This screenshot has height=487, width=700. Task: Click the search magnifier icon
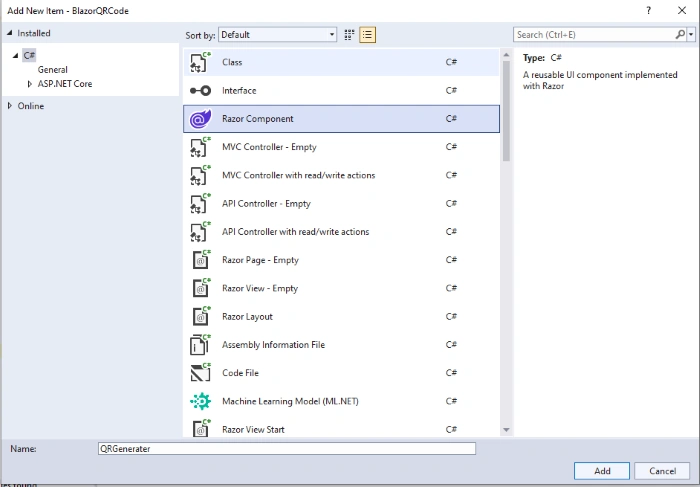pos(680,34)
